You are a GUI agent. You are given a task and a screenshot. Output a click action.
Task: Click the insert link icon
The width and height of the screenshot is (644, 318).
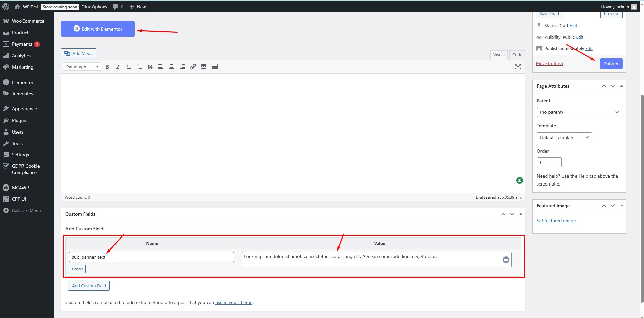[x=193, y=67]
